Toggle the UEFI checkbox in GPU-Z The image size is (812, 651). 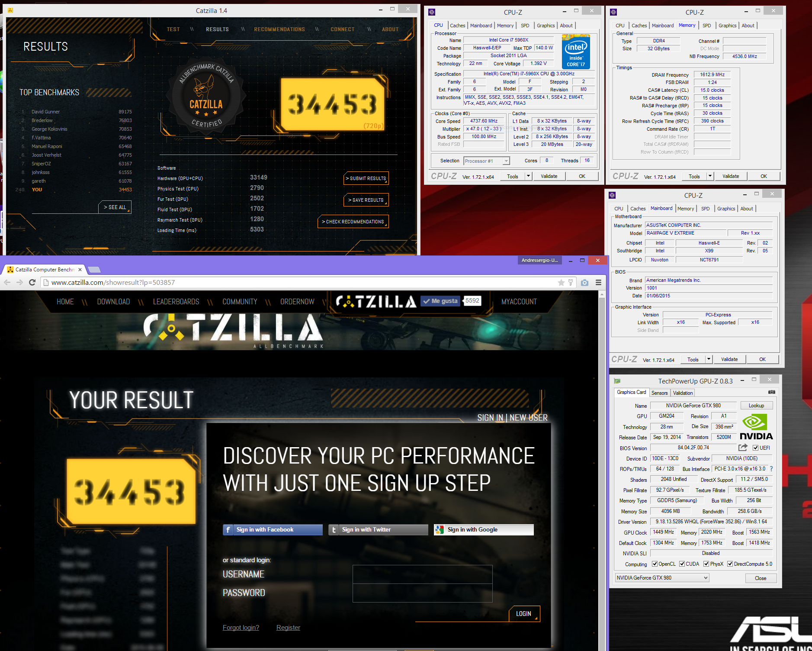pos(755,448)
